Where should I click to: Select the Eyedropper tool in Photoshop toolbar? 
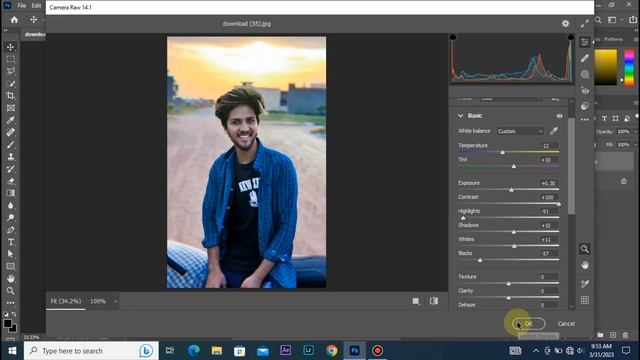(11, 120)
